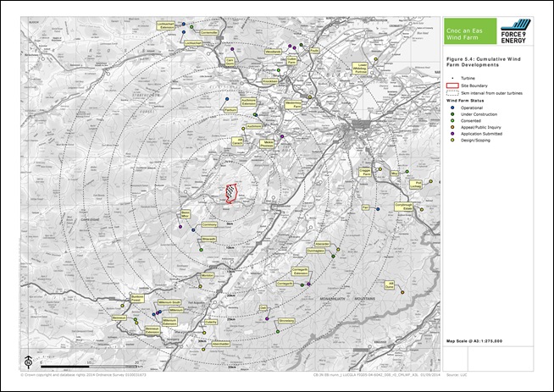The height and width of the screenshot is (392, 554).
Task: Click the Stronelairg label
Action: pyautogui.click(x=286, y=321)
